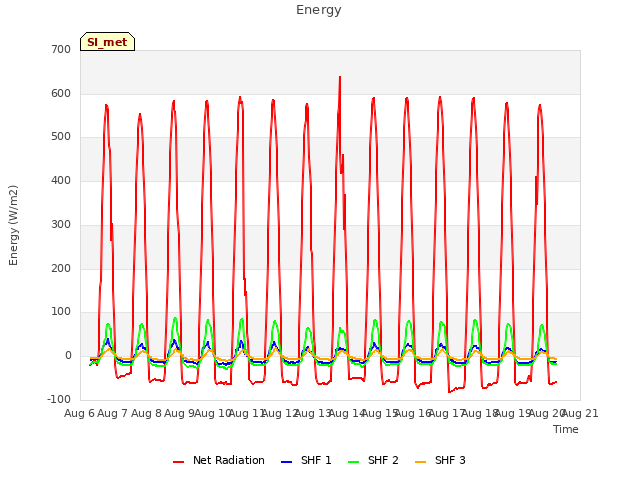This screenshot has height=480, width=640.
Task: Click the 400 y-axis tick label
Action: 61,180
